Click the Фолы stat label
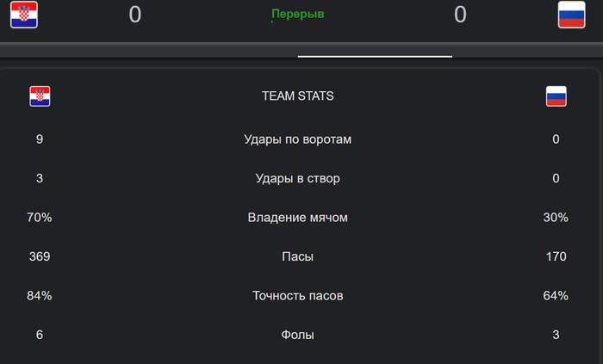 (x=298, y=335)
